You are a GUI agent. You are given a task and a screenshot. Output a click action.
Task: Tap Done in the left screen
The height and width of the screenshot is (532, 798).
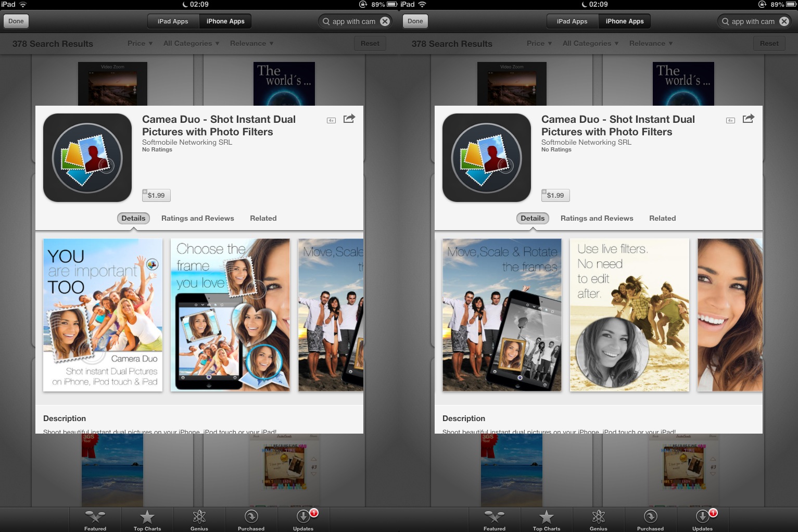click(16, 21)
